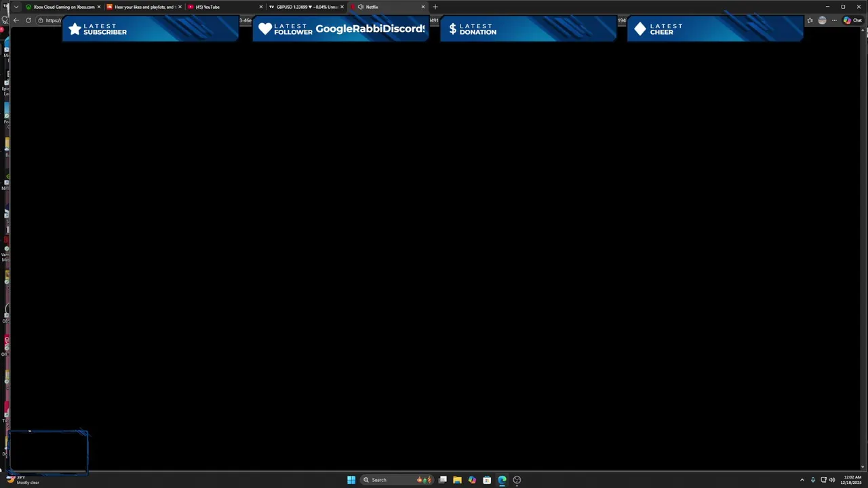Show hidden system tray icons
The image size is (868, 488).
(802, 480)
